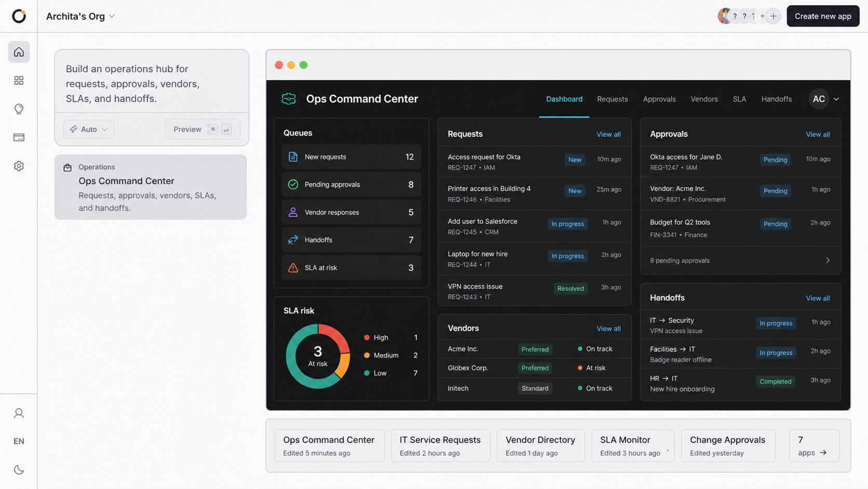Click View all in Requests panel
The image size is (868, 489).
pyautogui.click(x=608, y=134)
